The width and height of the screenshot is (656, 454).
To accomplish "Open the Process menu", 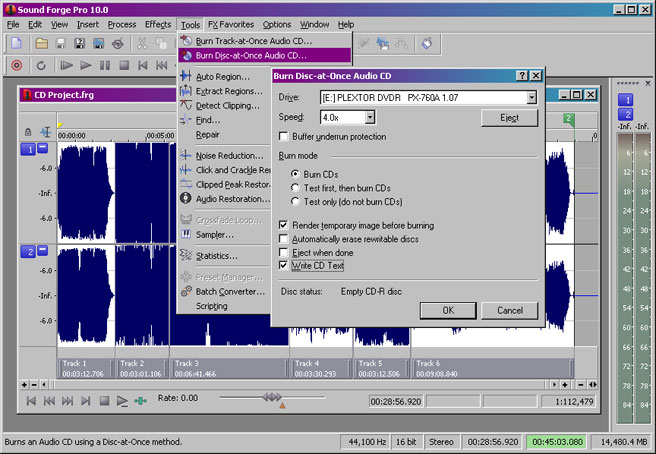I will click(122, 25).
